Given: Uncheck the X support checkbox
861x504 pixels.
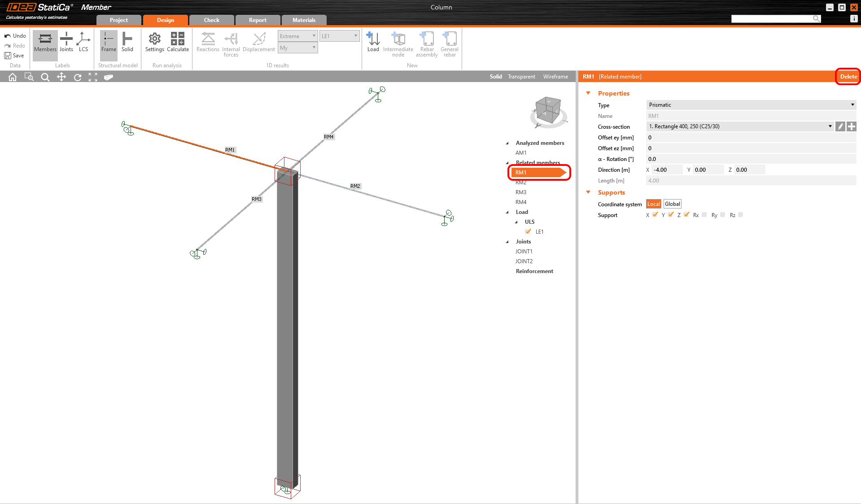Looking at the screenshot, I should click(655, 215).
